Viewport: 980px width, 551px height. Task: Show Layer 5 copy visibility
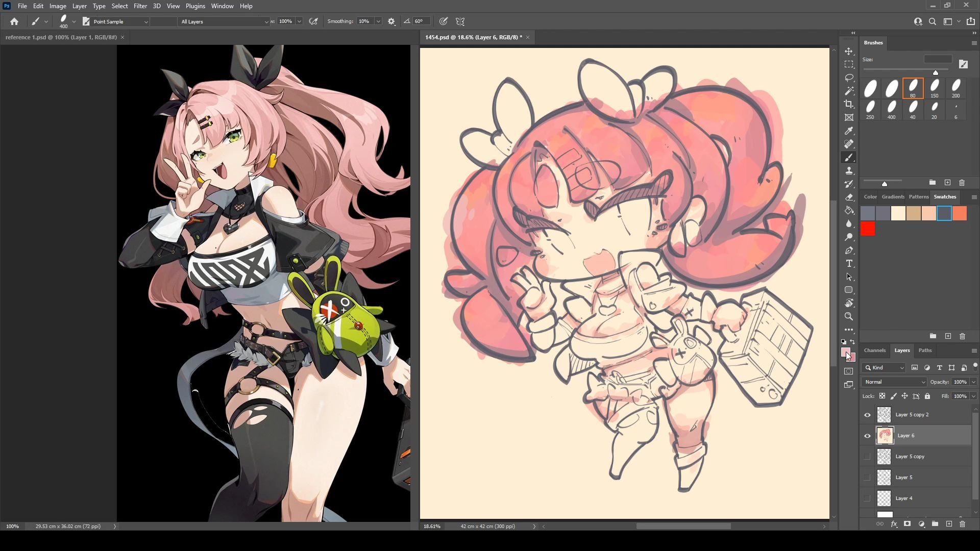(x=867, y=457)
